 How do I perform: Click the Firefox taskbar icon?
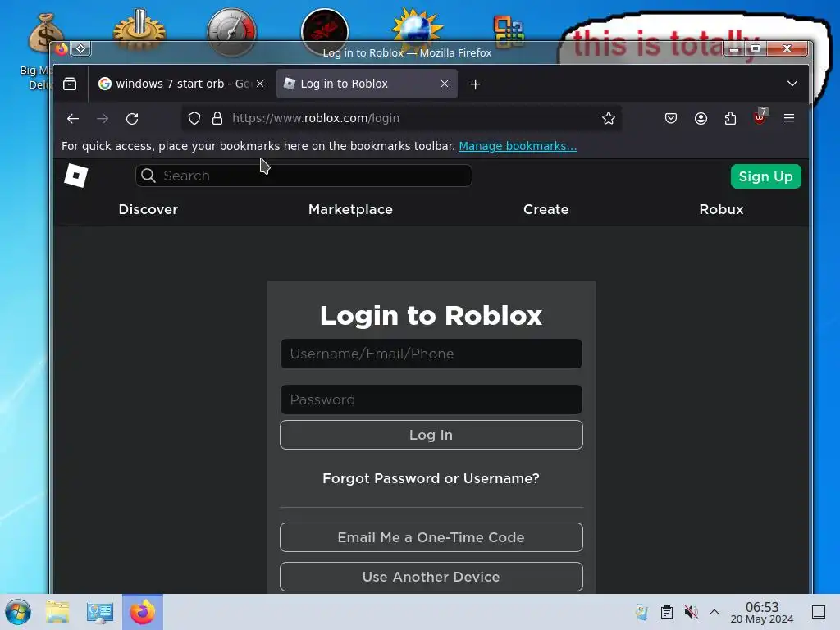[x=143, y=612]
